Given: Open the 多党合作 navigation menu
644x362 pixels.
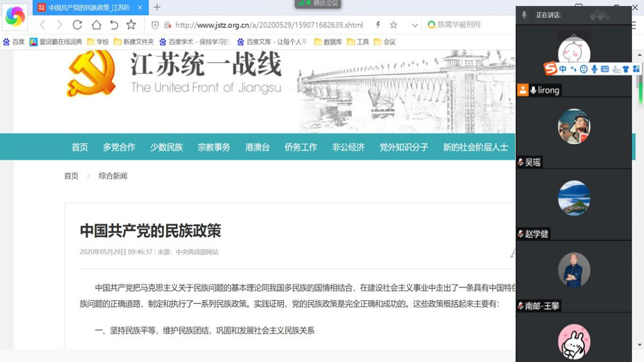Looking at the screenshot, I should click(x=119, y=147).
